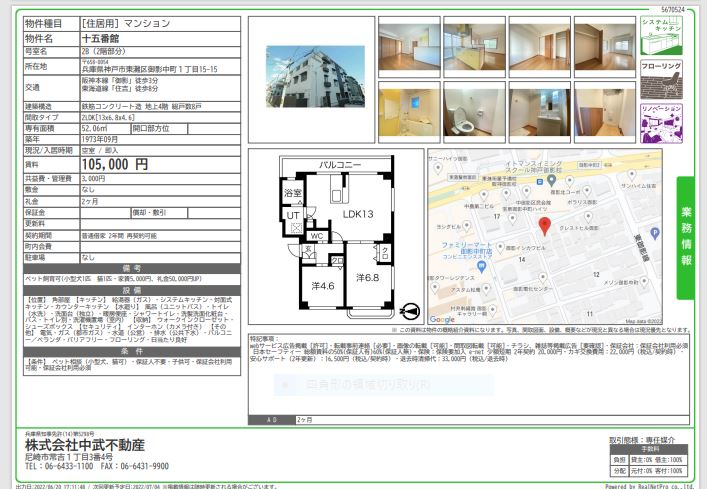Click the property name 十五番館
The width and height of the screenshot is (707, 489).
(x=100, y=38)
